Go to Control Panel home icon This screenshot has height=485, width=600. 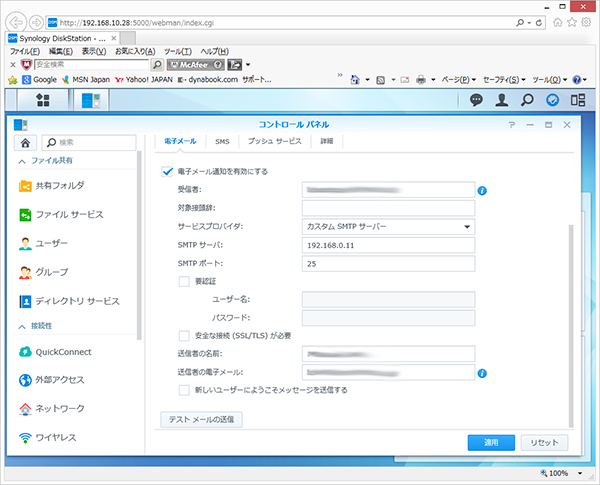(x=25, y=143)
